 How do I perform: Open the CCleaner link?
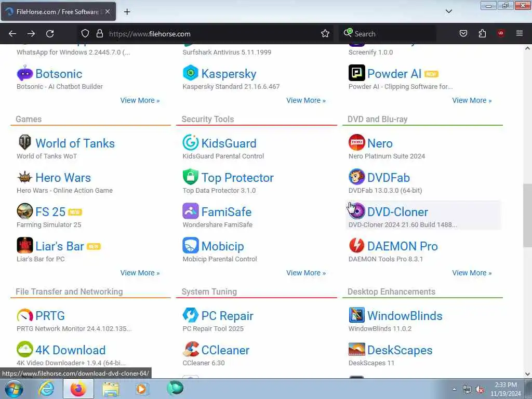(x=225, y=350)
